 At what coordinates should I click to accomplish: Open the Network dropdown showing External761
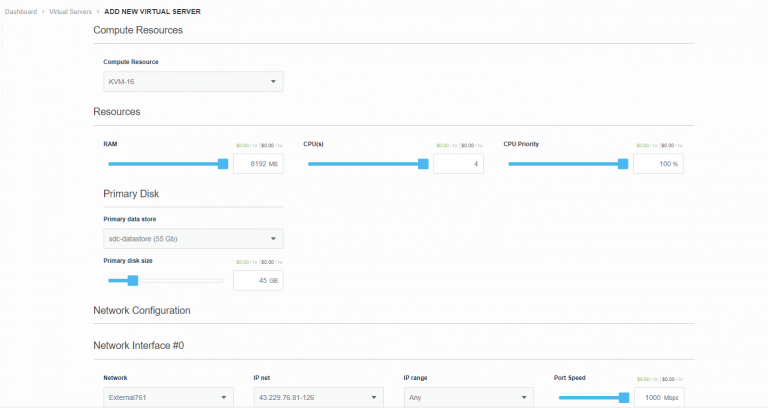168,398
